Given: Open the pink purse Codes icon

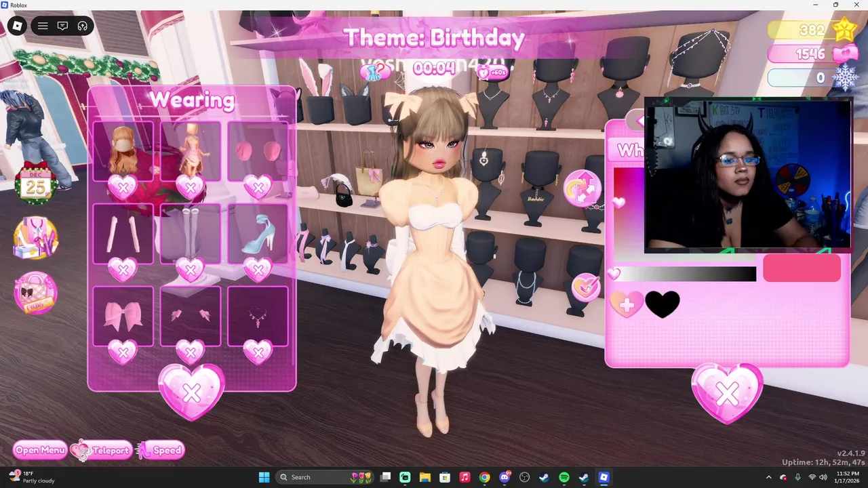Looking at the screenshot, I should point(35,292).
